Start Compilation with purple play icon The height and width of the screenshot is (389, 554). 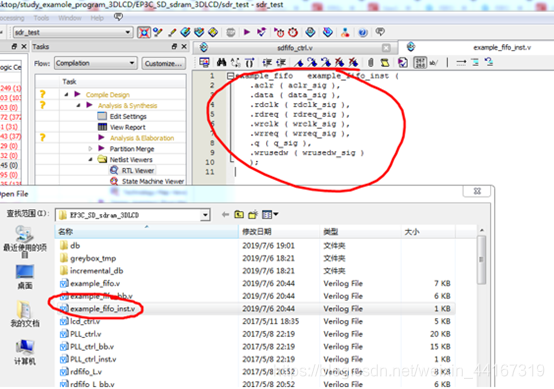(247, 33)
